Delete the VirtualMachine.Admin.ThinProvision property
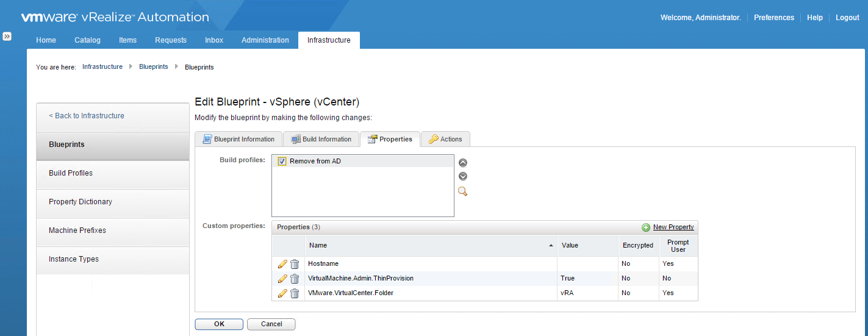Viewport: 868px width, 336px height. click(x=295, y=279)
